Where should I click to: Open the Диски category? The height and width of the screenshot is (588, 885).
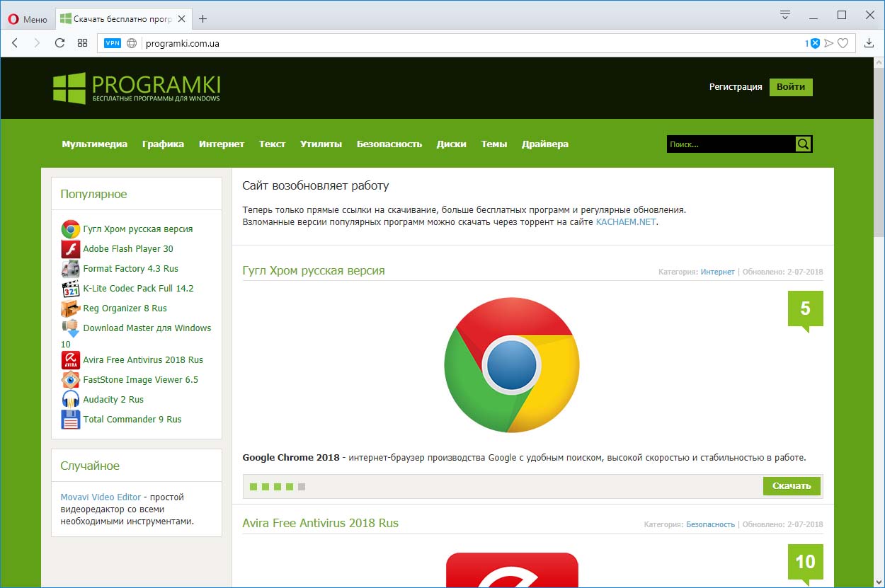pyautogui.click(x=452, y=144)
